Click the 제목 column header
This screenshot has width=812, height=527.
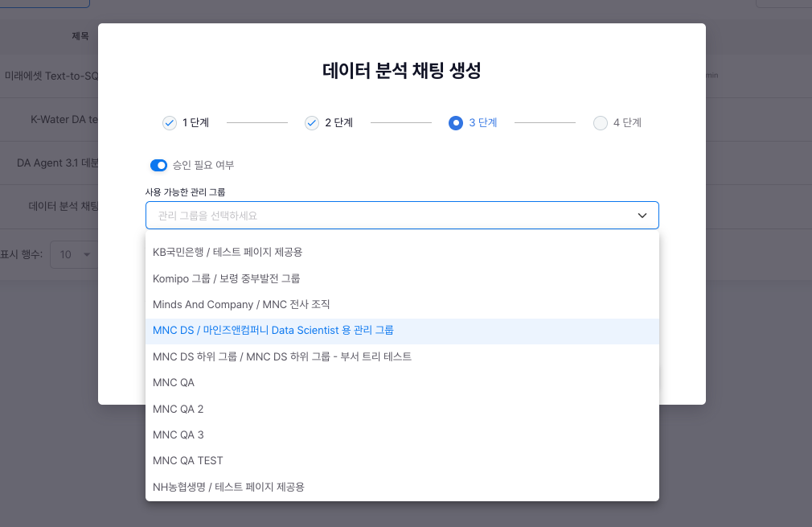(80, 36)
